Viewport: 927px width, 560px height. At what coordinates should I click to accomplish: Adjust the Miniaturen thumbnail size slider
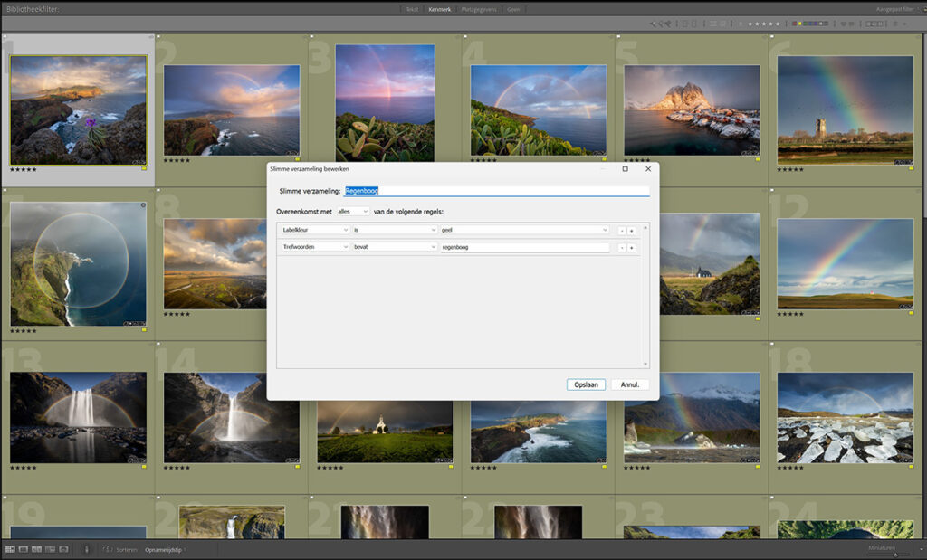[895, 555]
